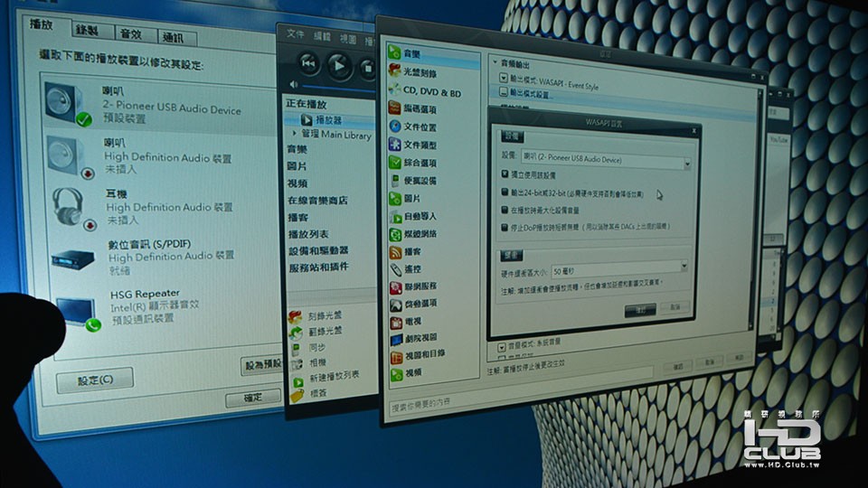Select 播放器 player under 正在播放

[x=330, y=119]
